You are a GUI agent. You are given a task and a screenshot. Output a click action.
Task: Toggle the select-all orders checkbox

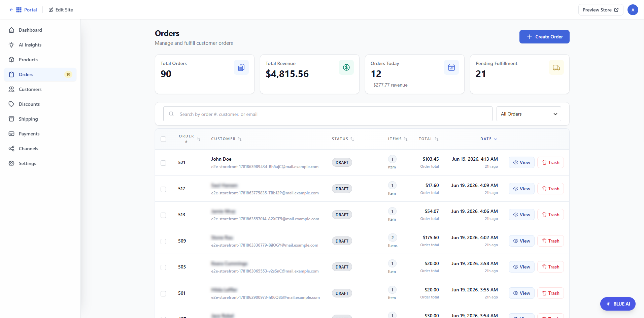coord(163,139)
